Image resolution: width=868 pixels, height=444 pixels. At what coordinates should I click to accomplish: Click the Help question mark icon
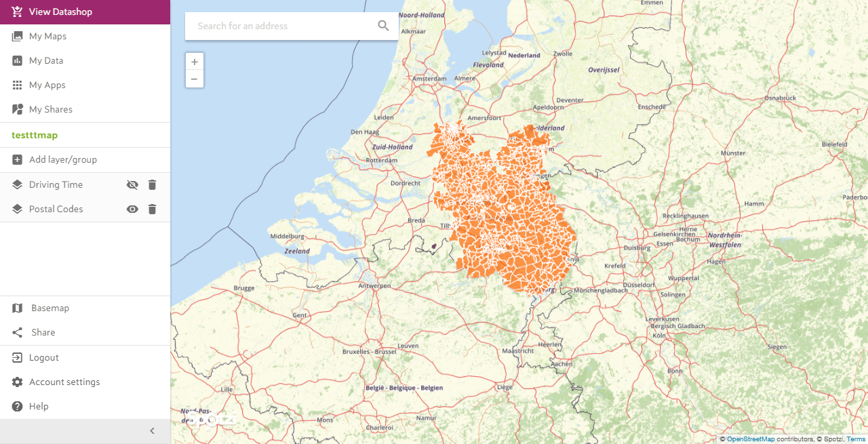coord(18,406)
